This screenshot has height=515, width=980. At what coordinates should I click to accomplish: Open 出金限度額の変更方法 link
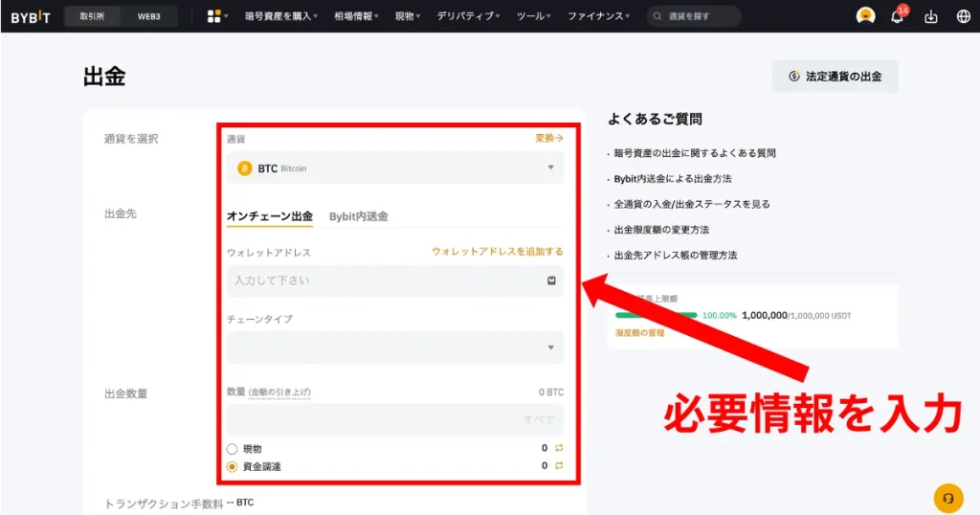tap(661, 230)
